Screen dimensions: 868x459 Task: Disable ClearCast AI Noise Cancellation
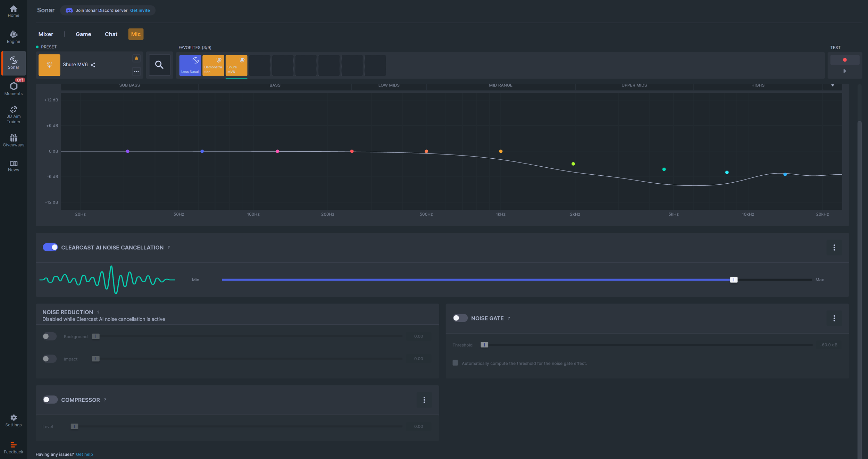50,247
